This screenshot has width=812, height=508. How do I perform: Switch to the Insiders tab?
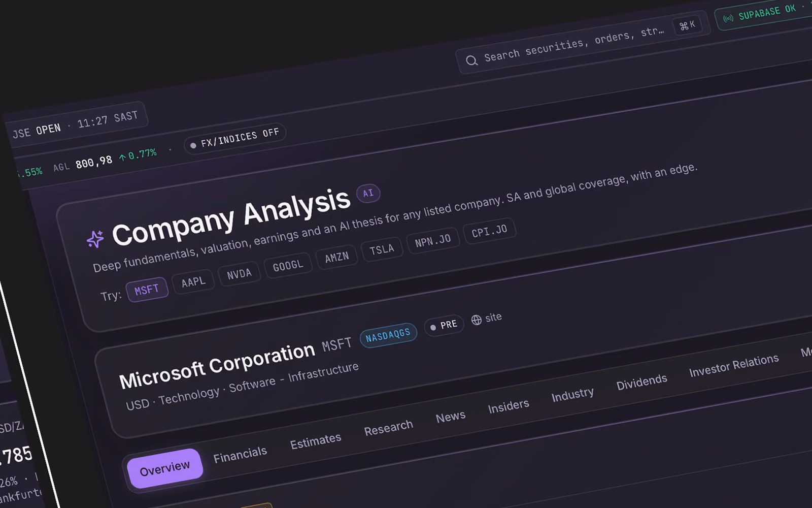[x=509, y=406]
